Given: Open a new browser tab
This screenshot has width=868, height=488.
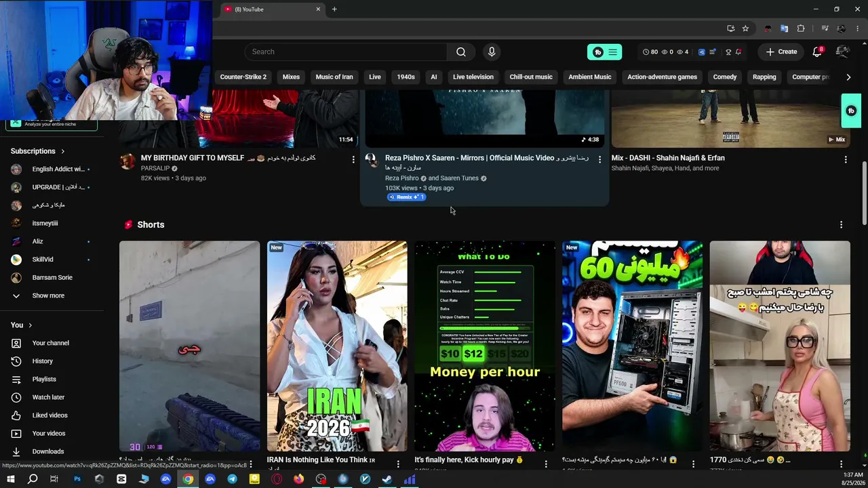Looking at the screenshot, I should (334, 9).
